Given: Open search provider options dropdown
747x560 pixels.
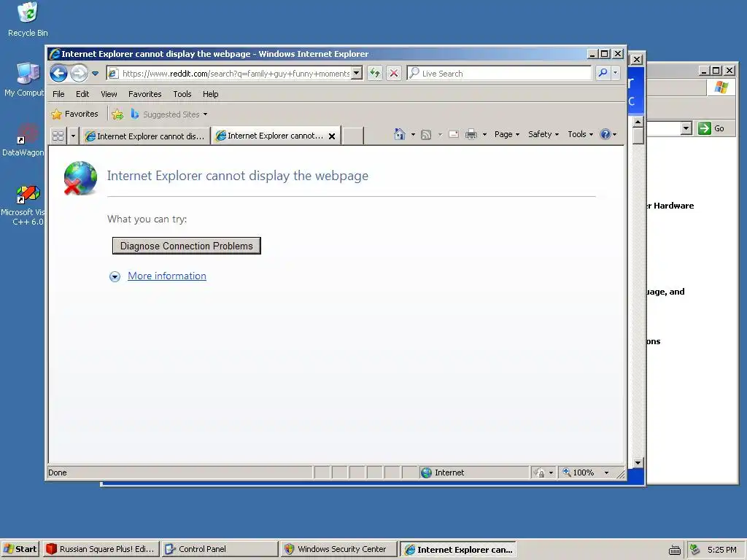Looking at the screenshot, I should [616, 73].
